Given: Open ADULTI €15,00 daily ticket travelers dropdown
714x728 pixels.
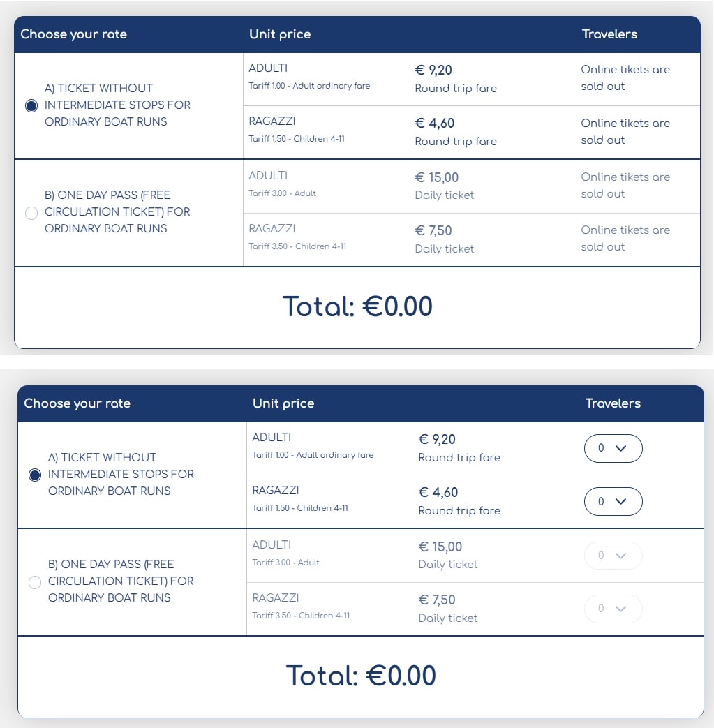Looking at the screenshot, I should 613,556.
